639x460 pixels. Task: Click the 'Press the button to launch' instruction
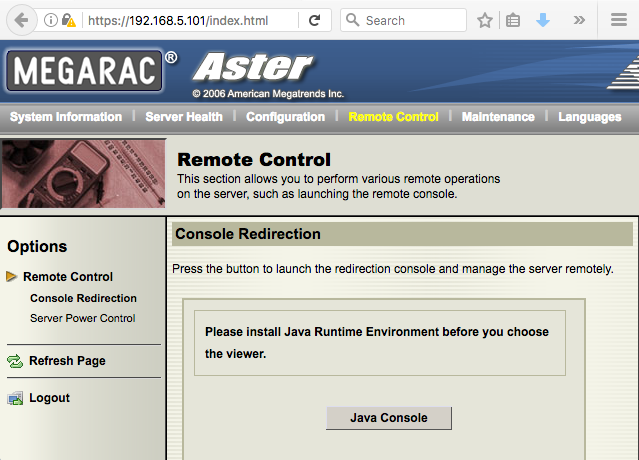393,269
